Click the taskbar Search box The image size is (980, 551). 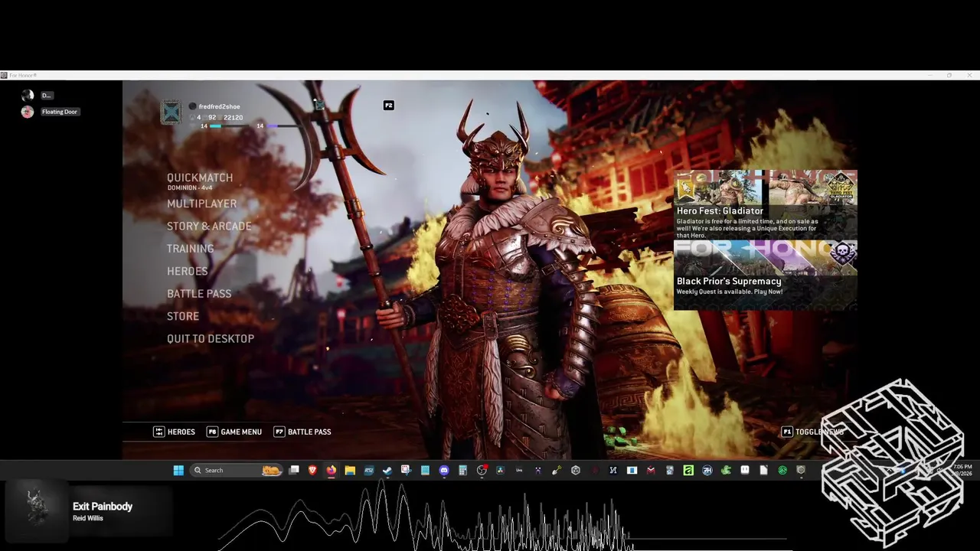(x=236, y=470)
